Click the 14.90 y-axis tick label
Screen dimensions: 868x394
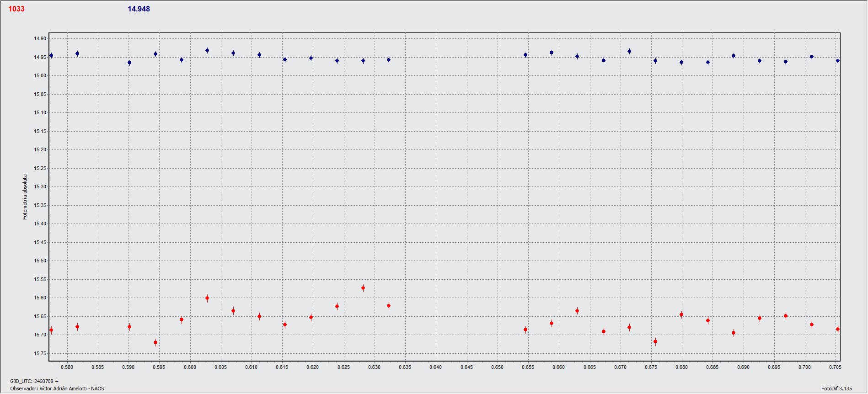pos(40,38)
